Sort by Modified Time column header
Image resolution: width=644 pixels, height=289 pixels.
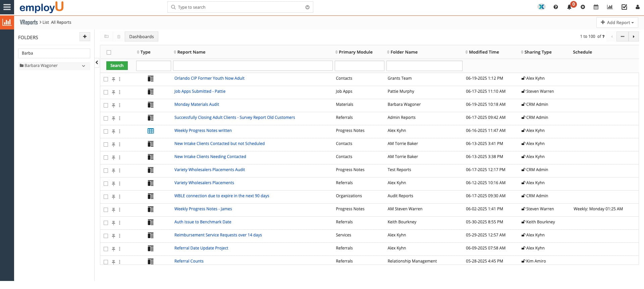pos(484,52)
